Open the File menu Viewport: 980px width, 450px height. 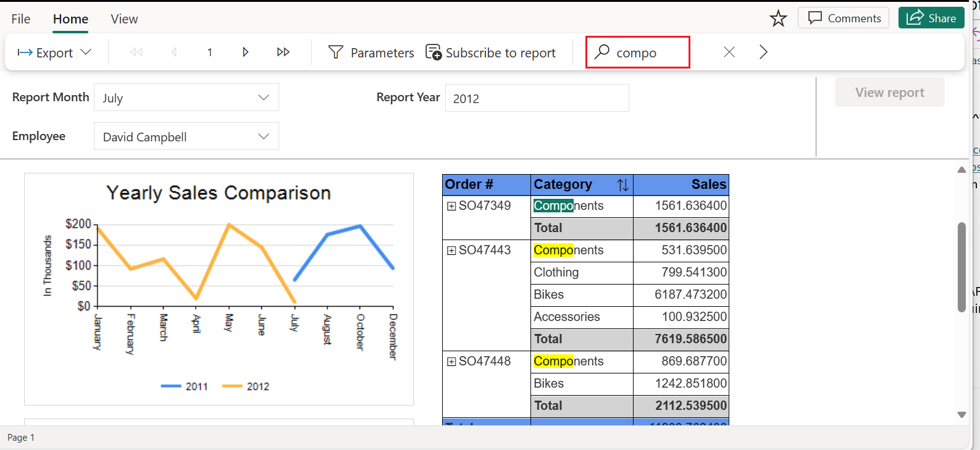(x=21, y=19)
